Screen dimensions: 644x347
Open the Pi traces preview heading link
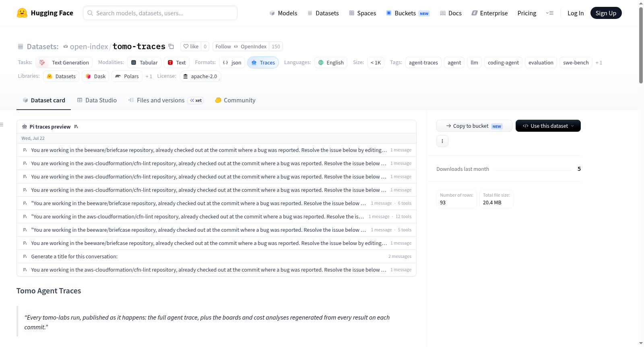(x=50, y=127)
